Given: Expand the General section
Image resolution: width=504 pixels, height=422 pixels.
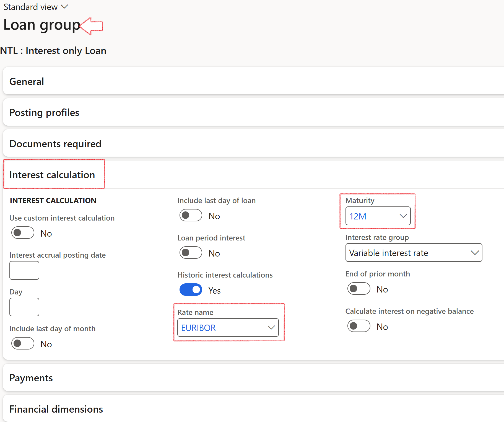Looking at the screenshot, I should point(27,82).
